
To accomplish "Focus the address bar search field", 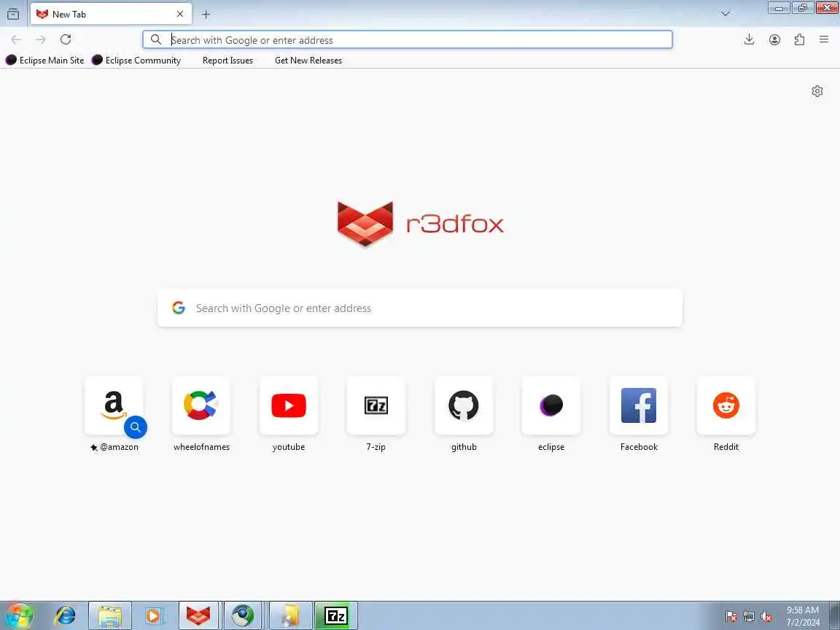I will [407, 39].
